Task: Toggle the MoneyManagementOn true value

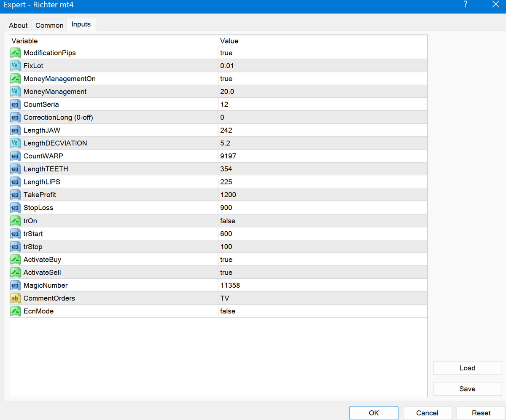Action: [x=226, y=79]
